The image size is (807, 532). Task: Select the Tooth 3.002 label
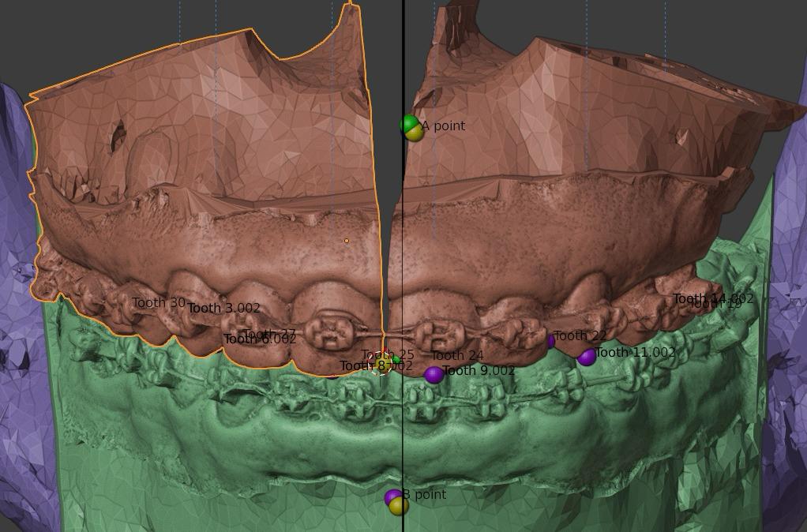(224, 309)
